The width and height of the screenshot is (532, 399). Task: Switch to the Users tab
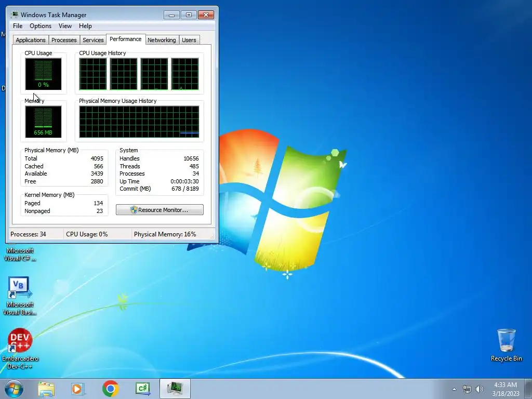tap(189, 40)
